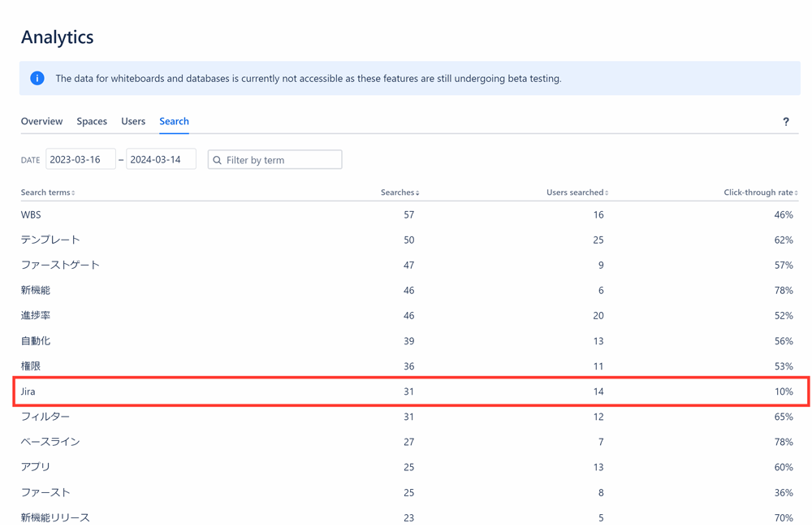Sort by Searches column arrows
812x532 pixels.
(x=417, y=192)
